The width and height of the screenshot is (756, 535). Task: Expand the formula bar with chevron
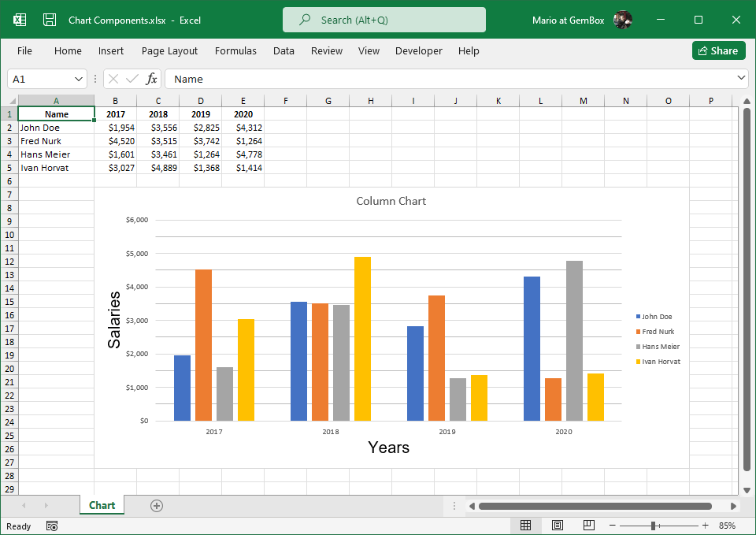(741, 78)
